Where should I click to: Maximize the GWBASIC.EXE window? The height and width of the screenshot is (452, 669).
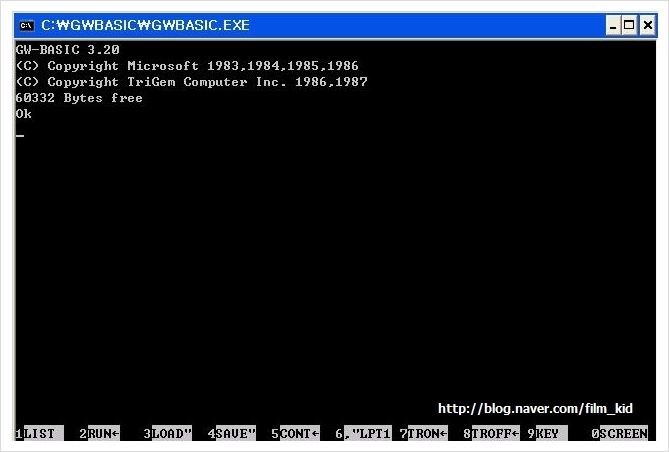click(x=629, y=26)
